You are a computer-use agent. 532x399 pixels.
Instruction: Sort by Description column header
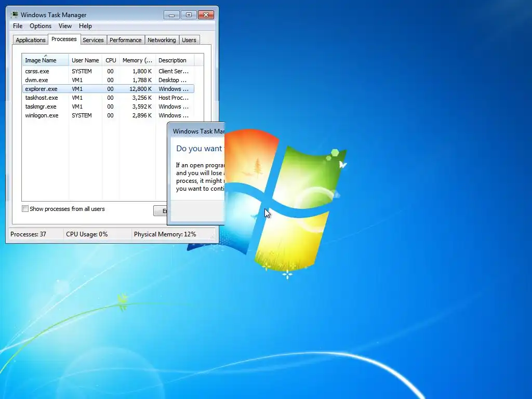[x=175, y=60]
